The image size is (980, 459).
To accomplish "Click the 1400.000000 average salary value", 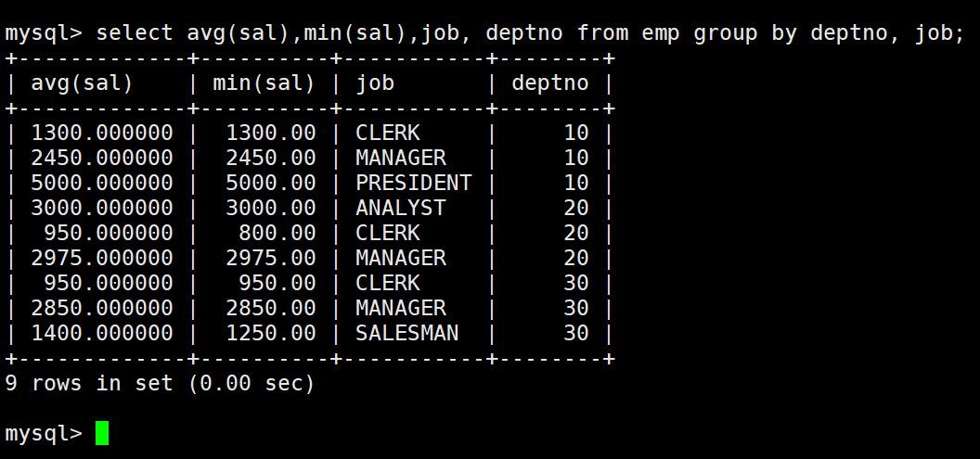I will click(x=102, y=333).
